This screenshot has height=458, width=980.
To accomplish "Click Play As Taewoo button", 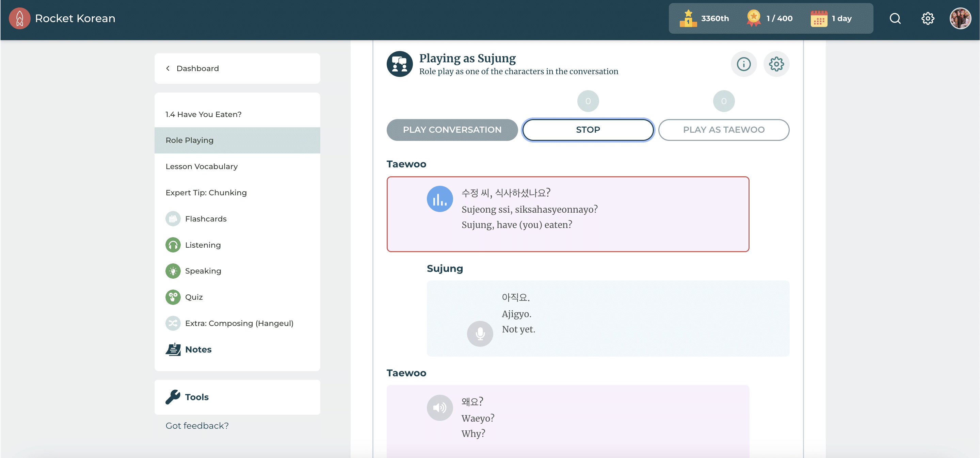I will click(x=723, y=130).
